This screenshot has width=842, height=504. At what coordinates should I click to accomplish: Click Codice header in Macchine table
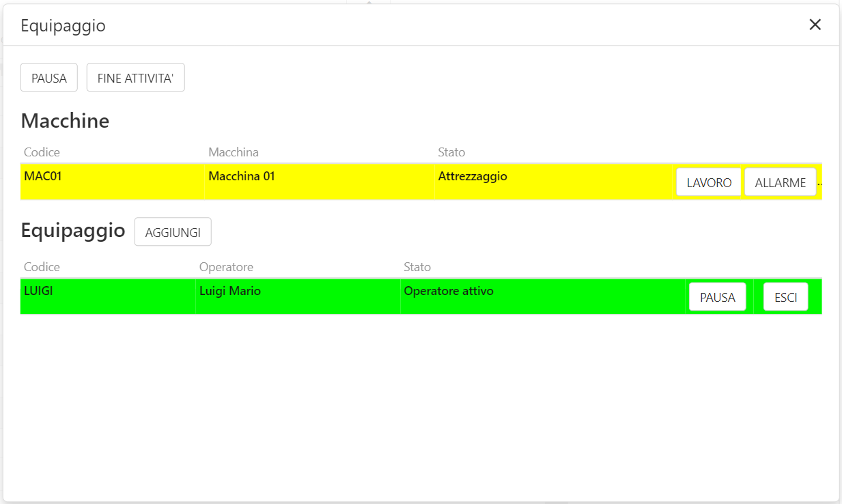coord(42,152)
